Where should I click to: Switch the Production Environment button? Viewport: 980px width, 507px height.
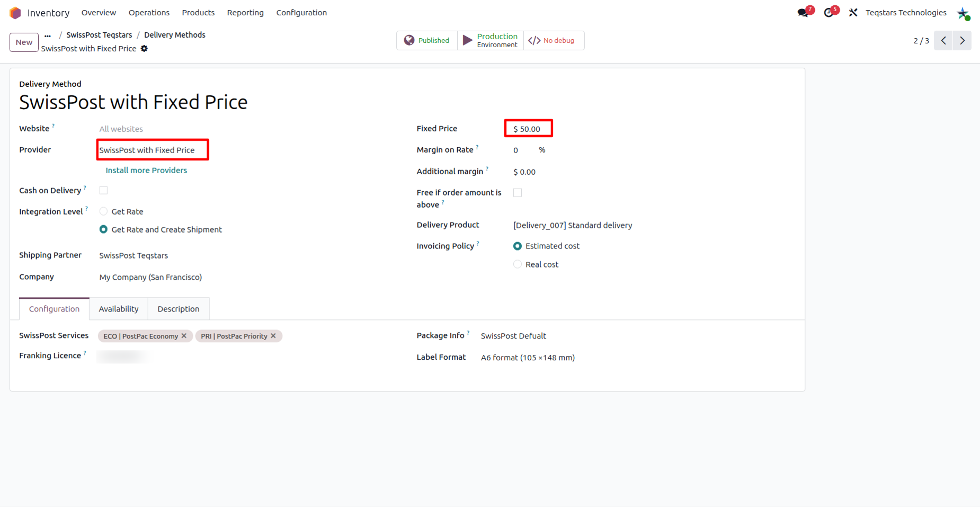(x=491, y=40)
